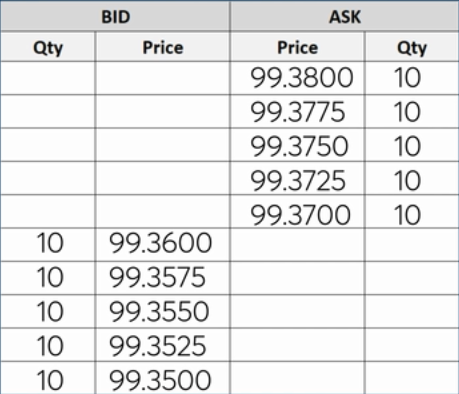The height and width of the screenshot is (394, 459).
Task: Click the bid price 99.3525
Action: point(158,346)
